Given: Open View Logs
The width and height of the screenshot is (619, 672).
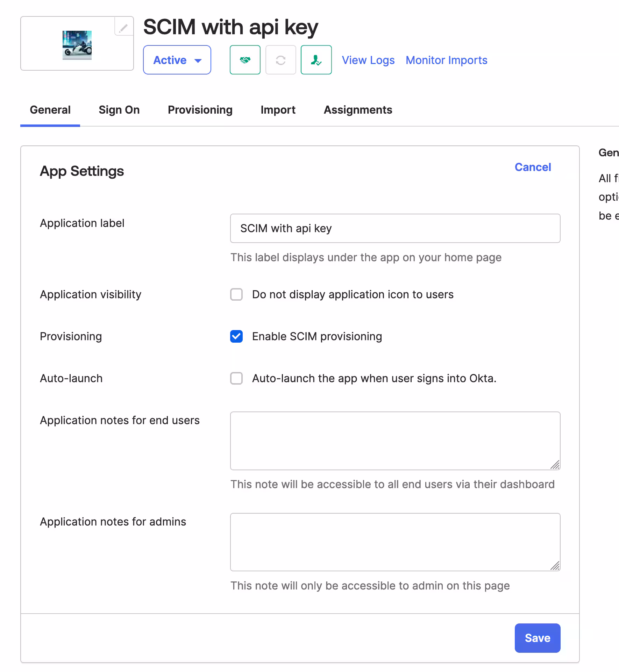Looking at the screenshot, I should tap(368, 60).
